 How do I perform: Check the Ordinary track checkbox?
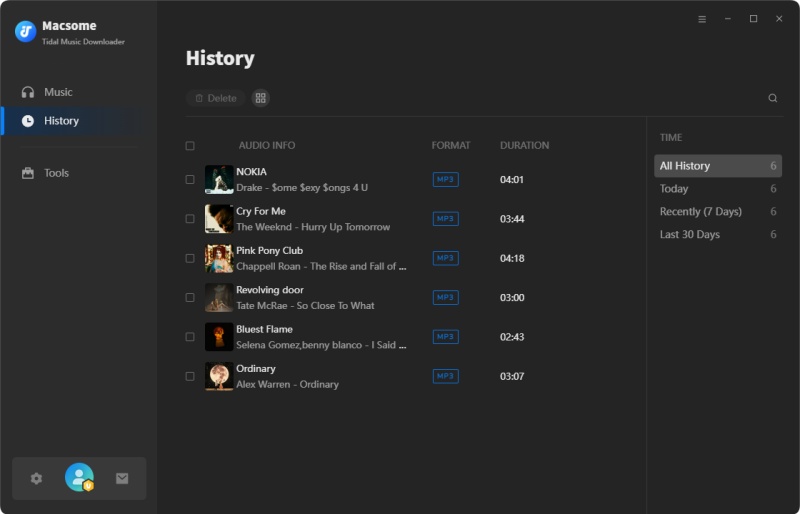click(190, 376)
